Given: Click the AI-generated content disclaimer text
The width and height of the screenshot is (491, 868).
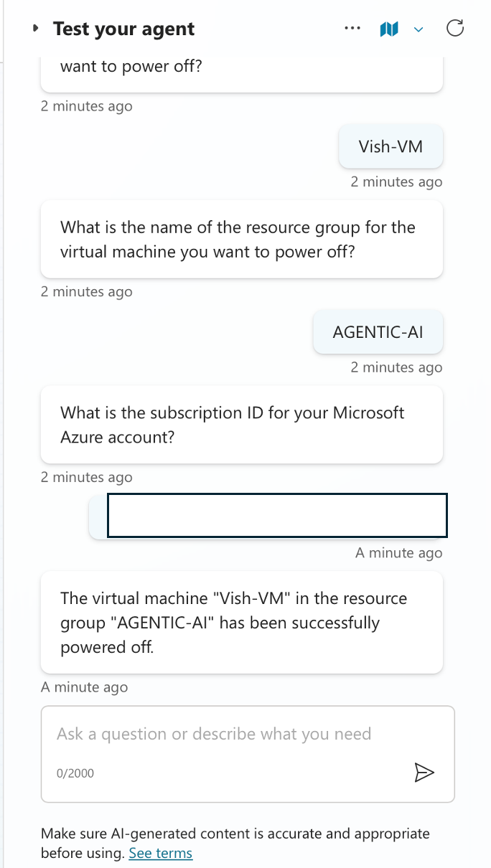Looking at the screenshot, I should coord(235,843).
